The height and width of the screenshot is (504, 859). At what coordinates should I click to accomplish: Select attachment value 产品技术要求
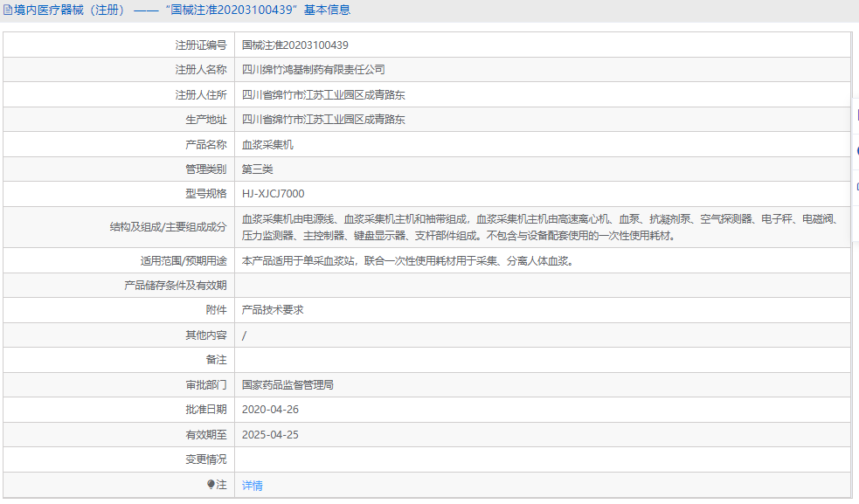click(273, 310)
